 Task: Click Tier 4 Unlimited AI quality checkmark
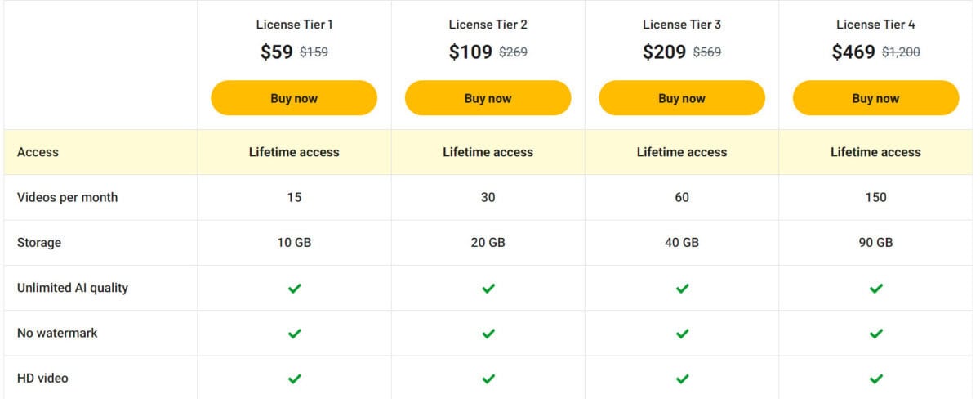pos(876,288)
